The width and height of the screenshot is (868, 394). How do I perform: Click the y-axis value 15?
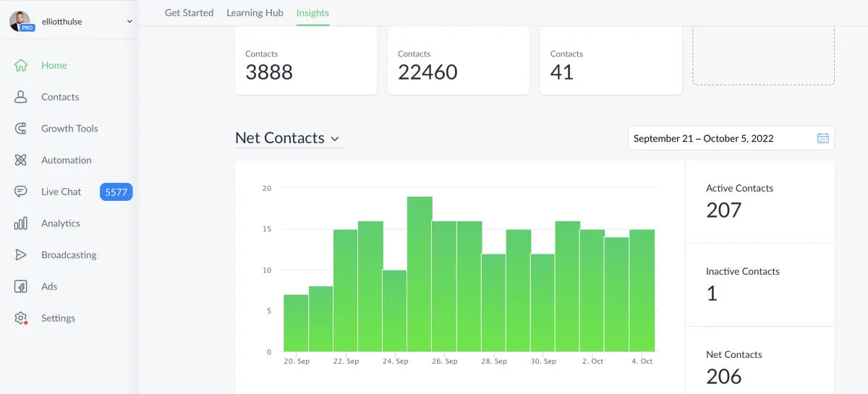(x=267, y=229)
